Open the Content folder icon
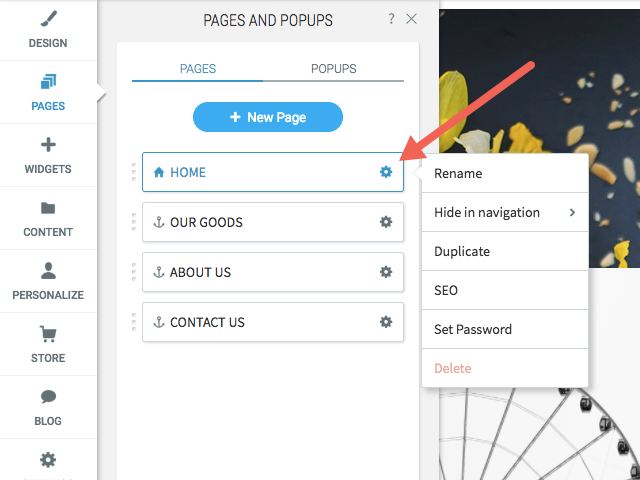 pos(48,208)
